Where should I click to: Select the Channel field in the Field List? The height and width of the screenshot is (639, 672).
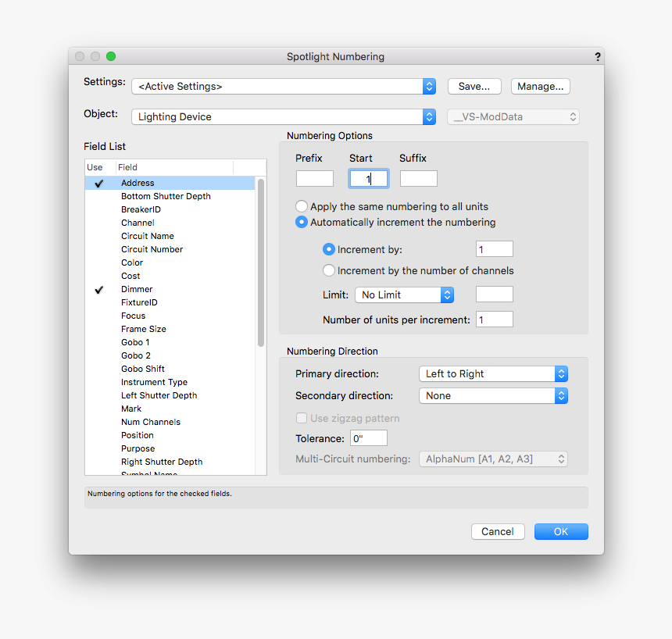(x=137, y=222)
